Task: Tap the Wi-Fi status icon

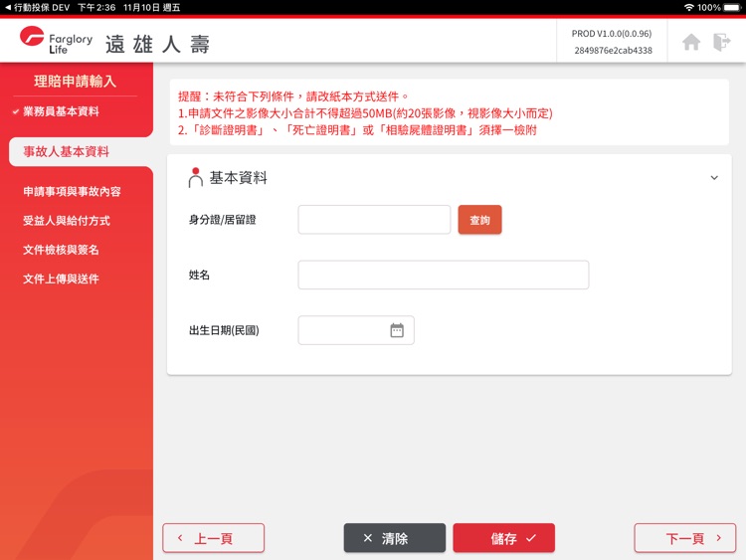Action: (x=689, y=8)
